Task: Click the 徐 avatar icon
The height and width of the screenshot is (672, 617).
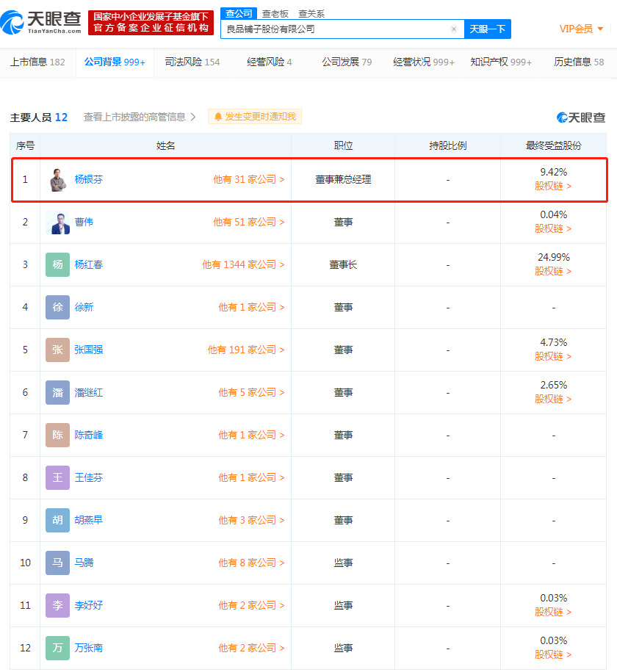Action: [x=58, y=307]
